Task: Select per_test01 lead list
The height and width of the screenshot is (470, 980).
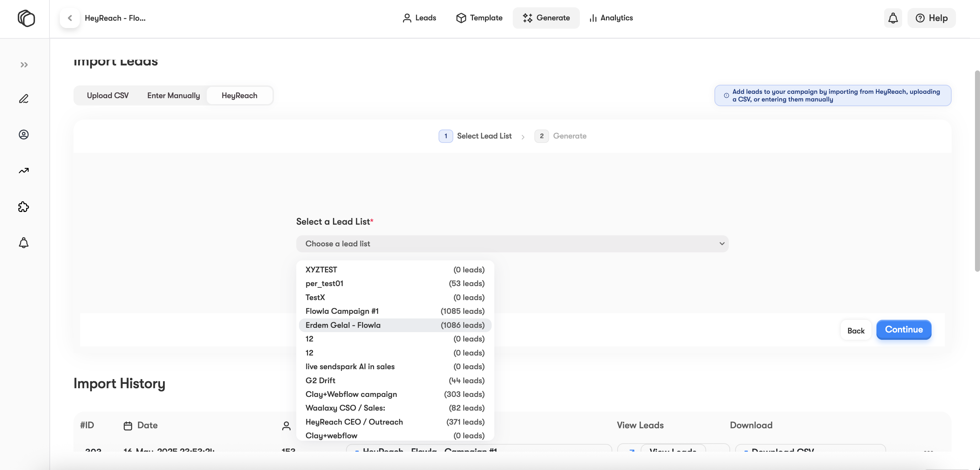Action: point(395,283)
